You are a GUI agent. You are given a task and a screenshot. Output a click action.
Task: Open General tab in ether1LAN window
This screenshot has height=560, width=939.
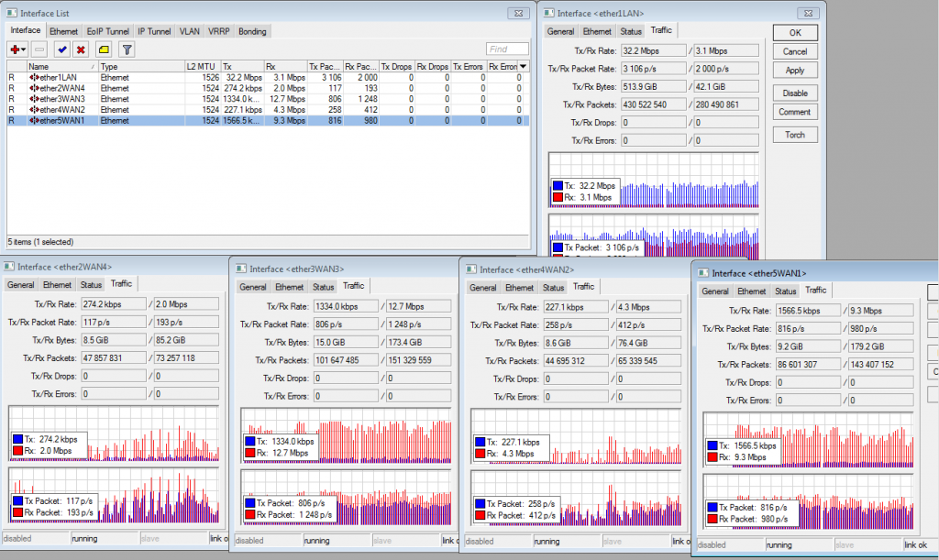[x=560, y=31]
